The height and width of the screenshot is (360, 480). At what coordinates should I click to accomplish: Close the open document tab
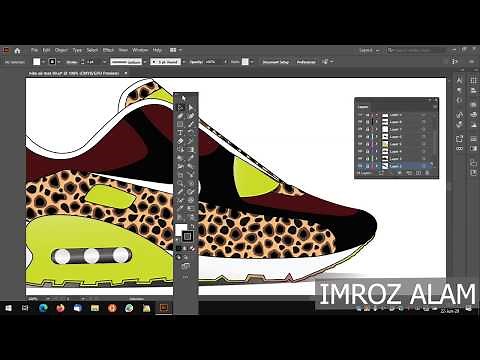126,73
